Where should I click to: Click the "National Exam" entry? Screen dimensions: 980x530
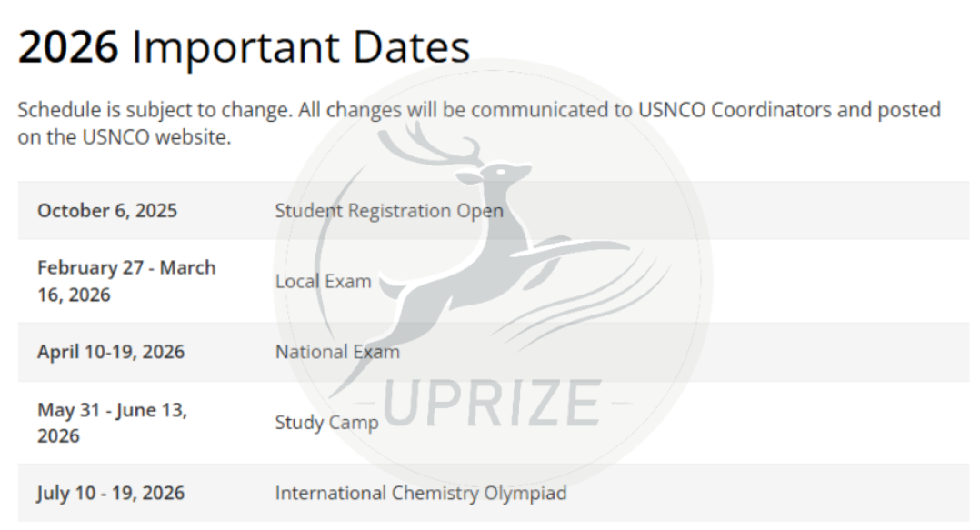[x=337, y=352]
